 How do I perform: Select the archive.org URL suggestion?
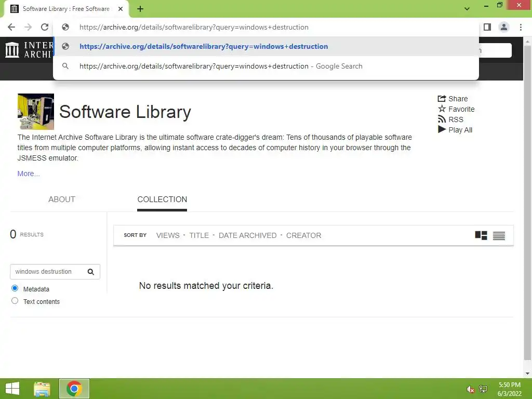tap(266, 46)
